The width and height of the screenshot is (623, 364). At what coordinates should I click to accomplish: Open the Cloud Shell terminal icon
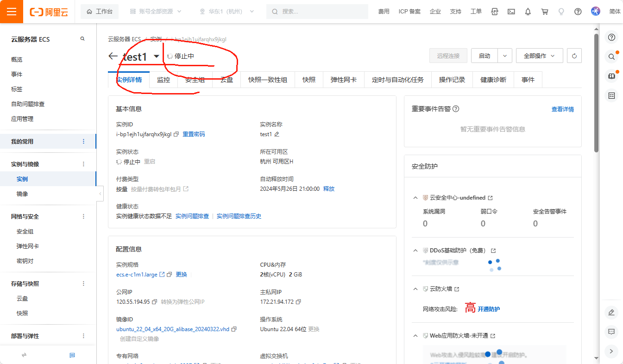(511, 12)
